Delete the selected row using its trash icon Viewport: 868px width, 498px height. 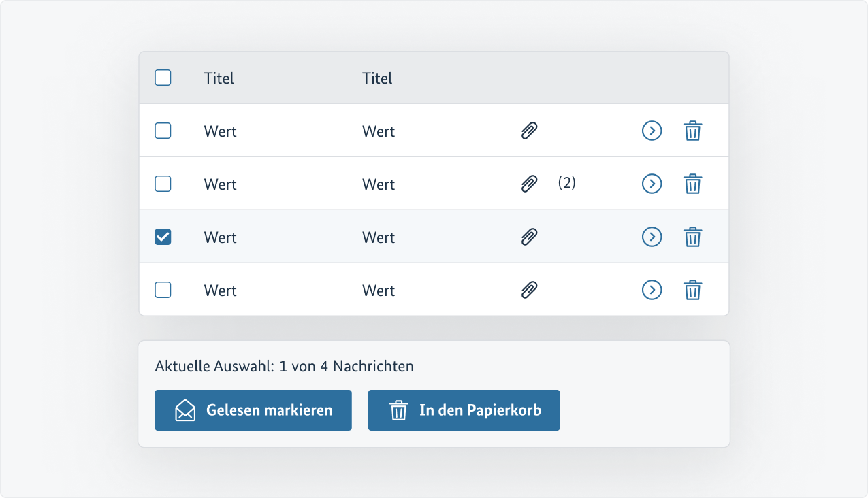tap(692, 236)
